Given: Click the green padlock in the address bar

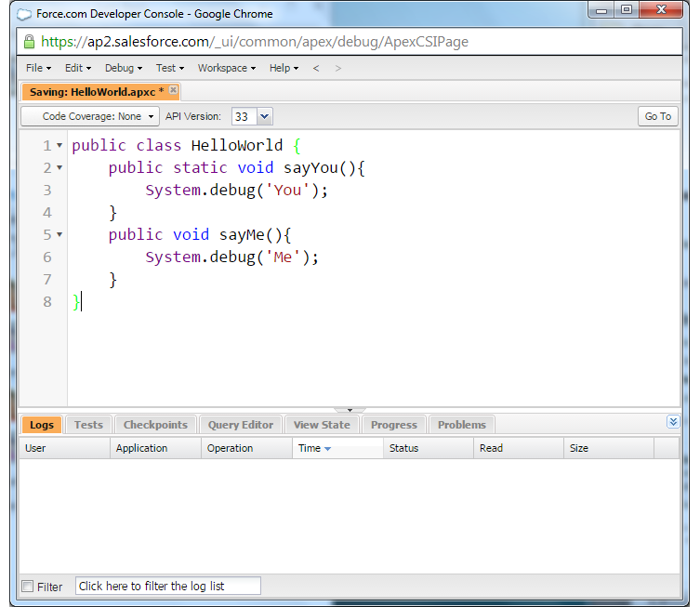Looking at the screenshot, I should click(29, 42).
